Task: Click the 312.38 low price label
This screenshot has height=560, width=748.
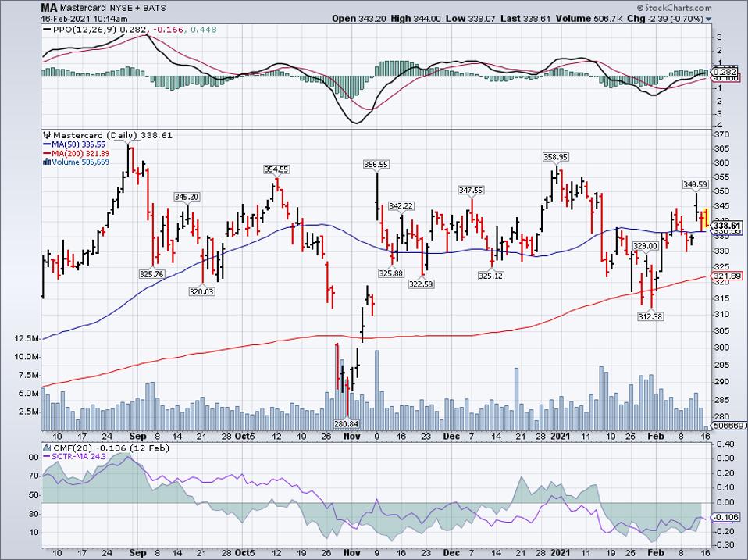Action: point(650,316)
